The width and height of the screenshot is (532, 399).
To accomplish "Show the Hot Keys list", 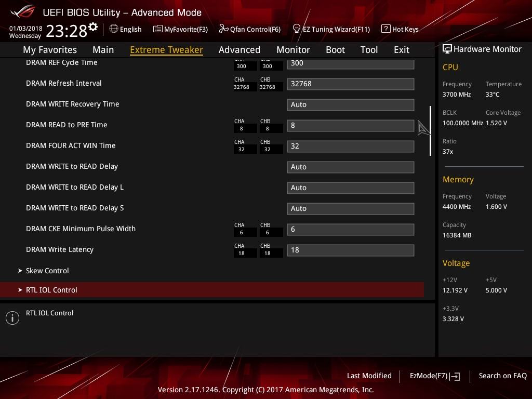I will pyautogui.click(x=400, y=29).
